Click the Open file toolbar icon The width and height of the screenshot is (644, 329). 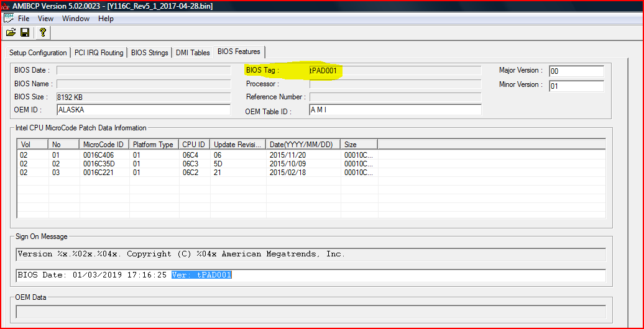11,32
